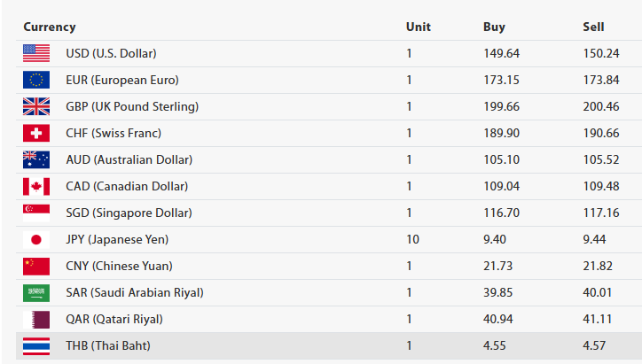The image size is (642, 364).
Task: Click the Thailand flag icon
Action: pyautogui.click(x=36, y=345)
